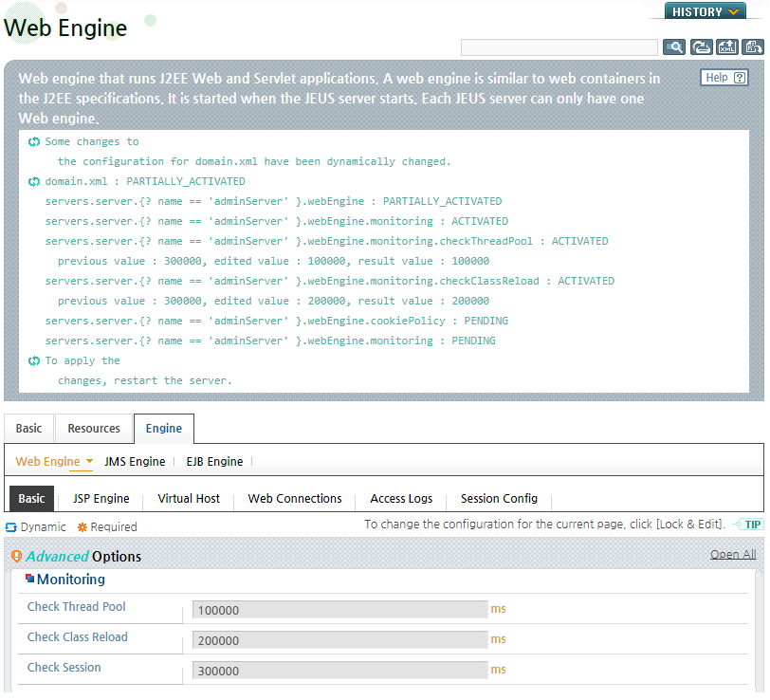770x700 pixels.
Task: Click refresh icon beside 'domain.xml : PARTIALLY_ACTIVATED'
Action: (x=34, y=182)
